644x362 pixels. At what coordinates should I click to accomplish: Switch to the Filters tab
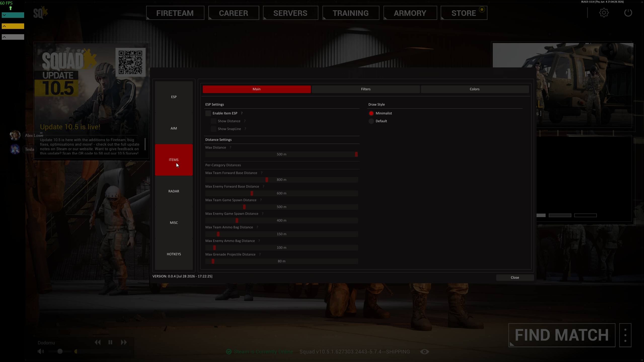[x=366, y=89]
